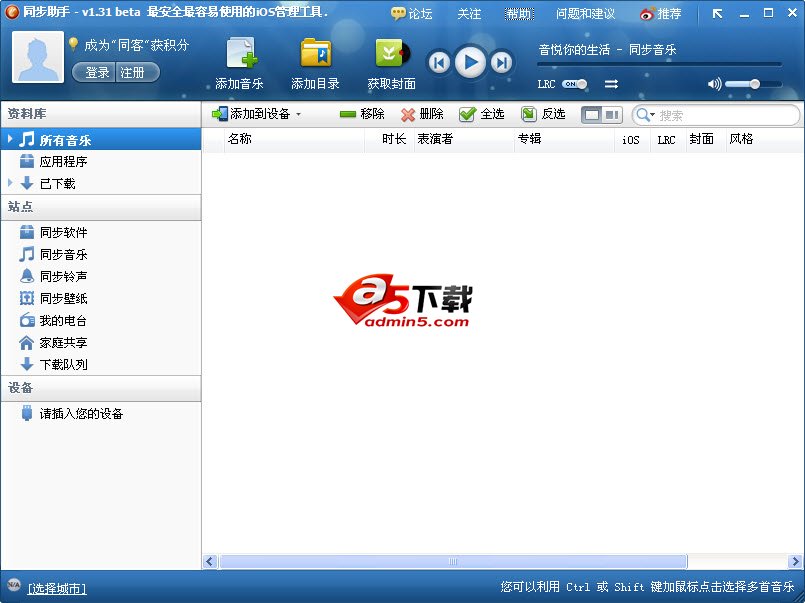Sort by the 时长 column header
This screenshot has height=603, width=805.
[389, 140]
